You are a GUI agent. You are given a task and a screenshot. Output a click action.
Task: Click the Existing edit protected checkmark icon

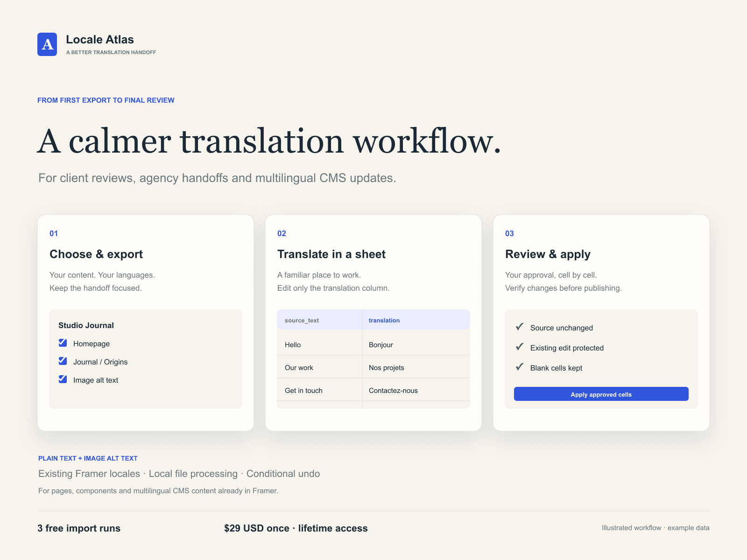pos(520,347)
